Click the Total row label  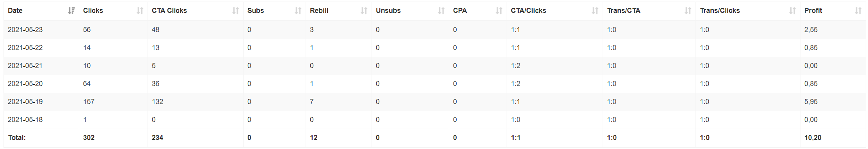pyautogui.click(x=17, y=138)
